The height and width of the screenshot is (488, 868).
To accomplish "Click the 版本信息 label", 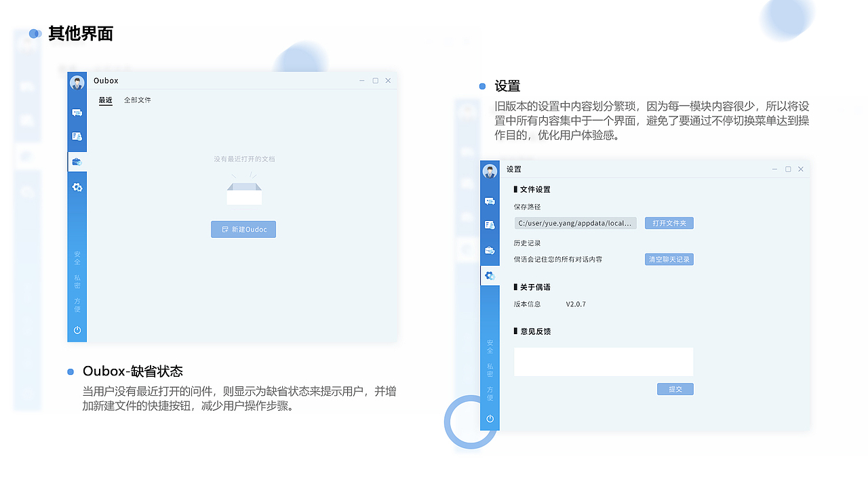I will [528, 304].
